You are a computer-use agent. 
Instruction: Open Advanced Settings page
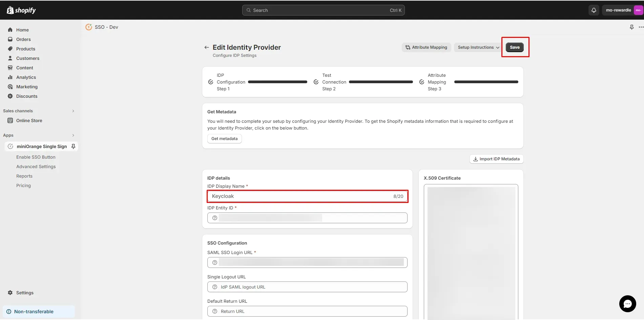pyautogui.click(x=36, y=166)
